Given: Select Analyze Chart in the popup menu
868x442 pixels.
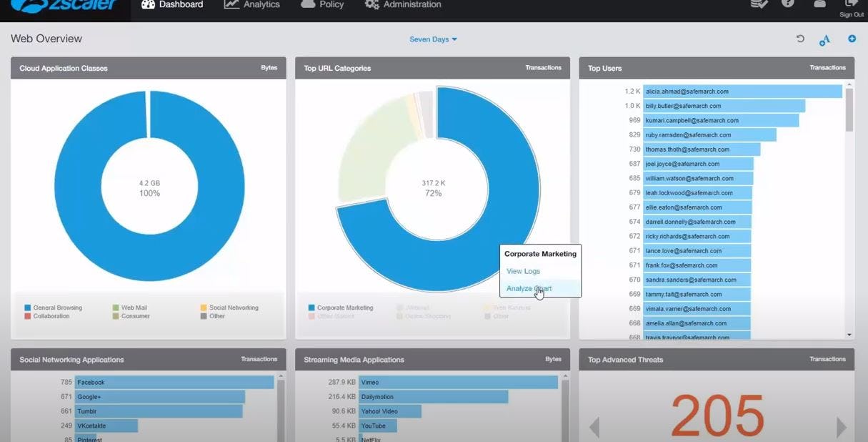Looking at the screenshot, I should 529,288.
